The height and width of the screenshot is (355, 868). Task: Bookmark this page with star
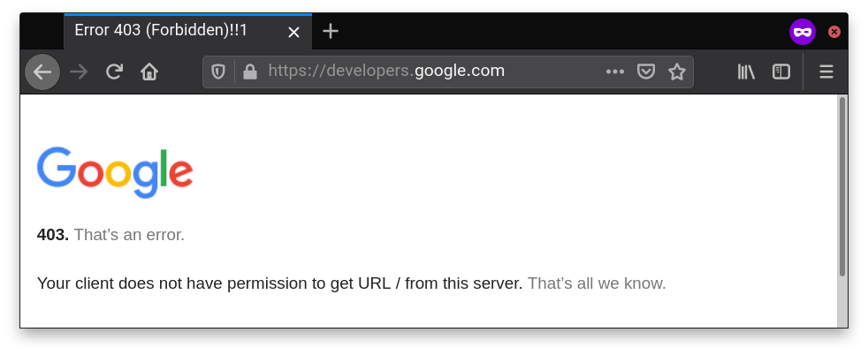677,72
